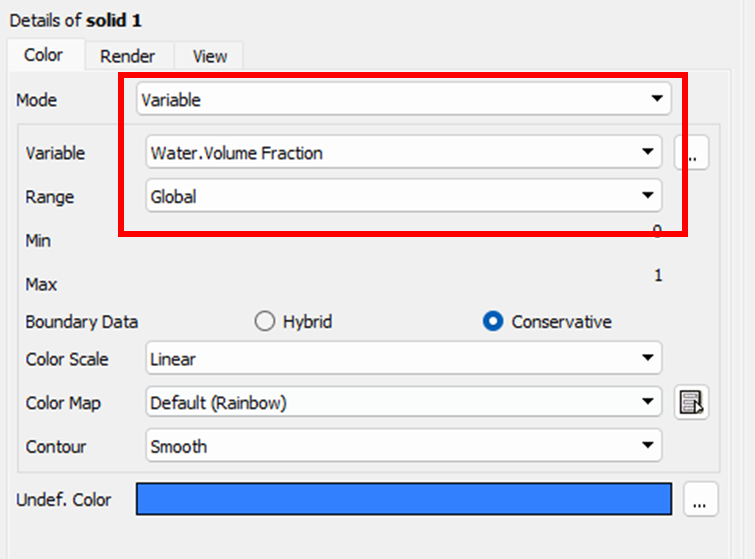Click the Mode dropdown arrow
The height and width of the screenshot is (559, 755).
click(657, 99)
